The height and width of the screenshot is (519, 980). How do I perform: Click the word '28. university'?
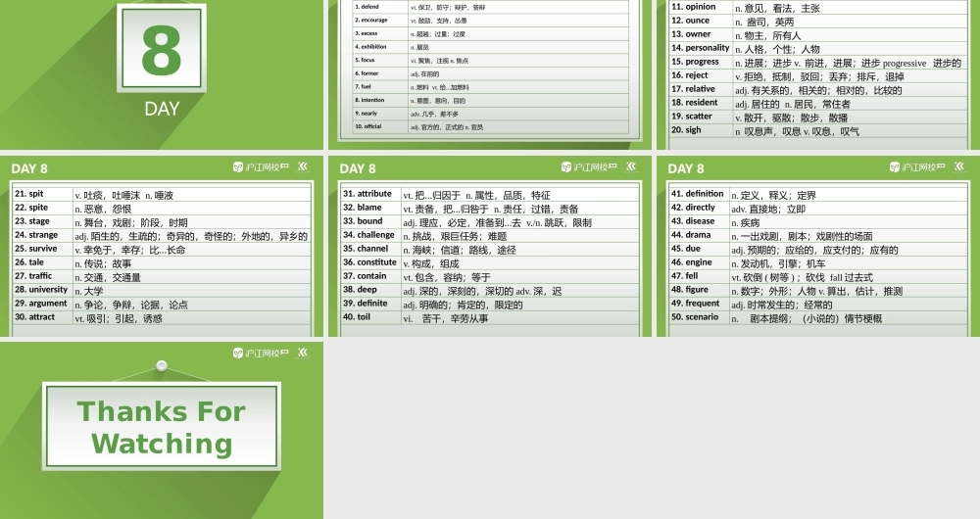tap(40, 290)
